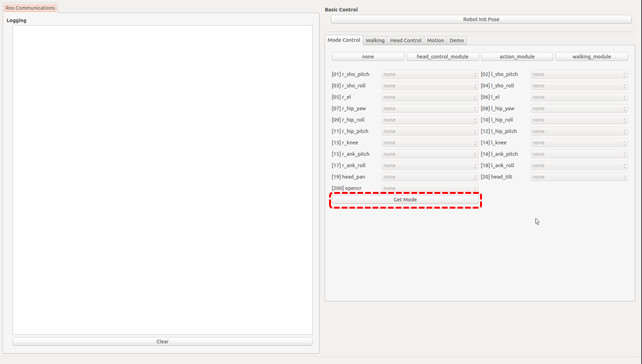
Task: Open the head_tilt module dropdown
Action: (x=579, y=177)
